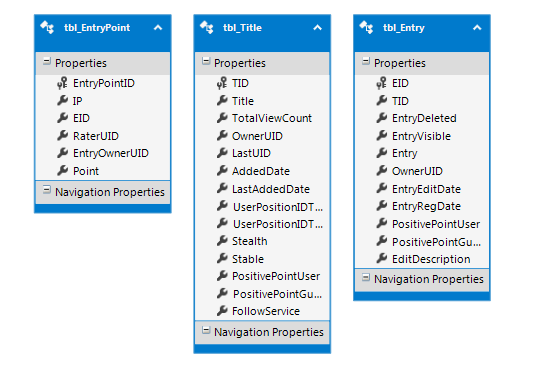Click the wrench icon beside LastAddedDate

pos(222,188)
